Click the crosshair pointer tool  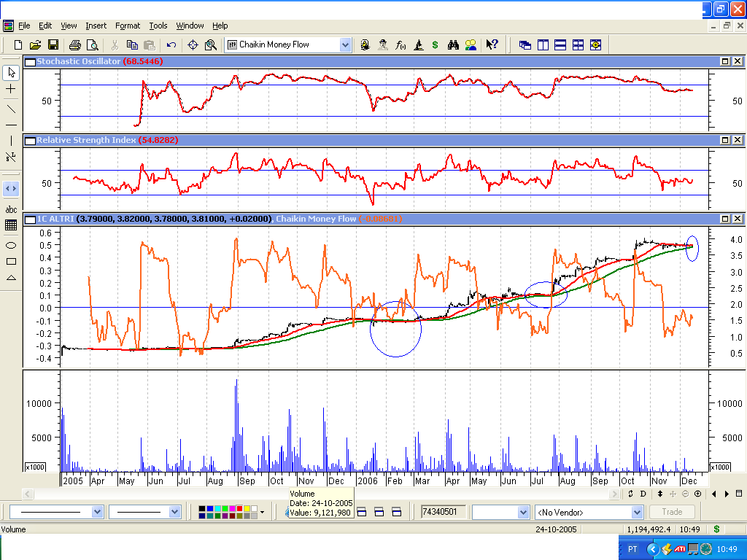tap(11, 88)
